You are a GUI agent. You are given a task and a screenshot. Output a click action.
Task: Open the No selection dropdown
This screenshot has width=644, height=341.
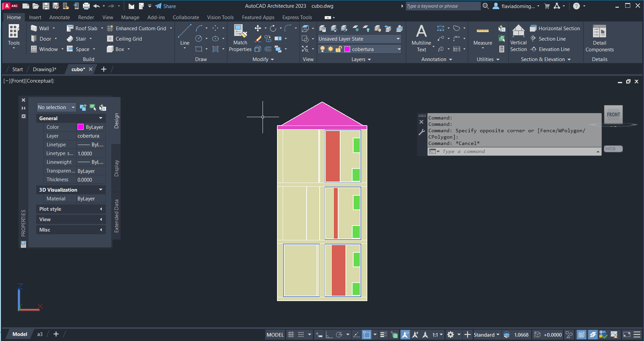pyautogui.click(x=56, y=107)
